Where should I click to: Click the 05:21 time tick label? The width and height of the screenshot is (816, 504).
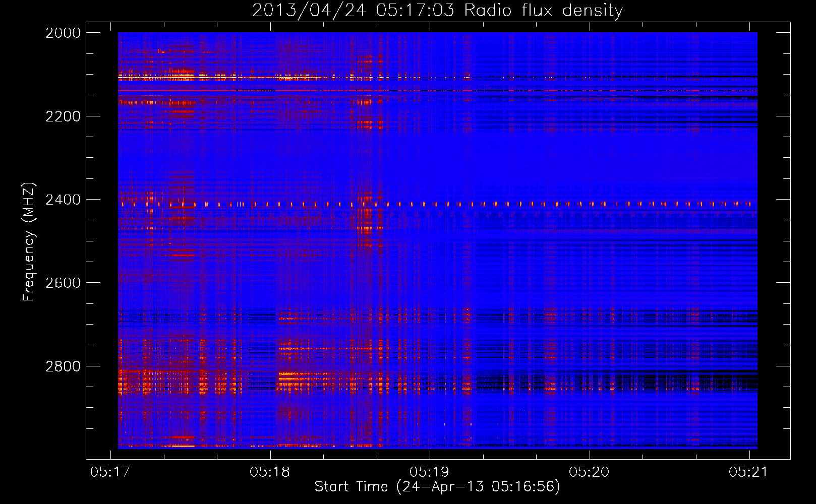pyautogui.click(x=748, y=472)
